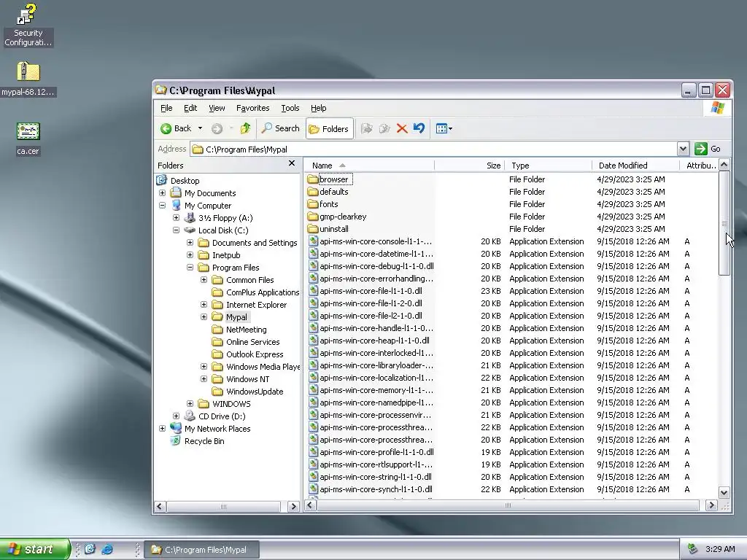Select the ca.cer certificate desktop icon
Screen dimensions: 747x560
[x=28, y=139]
